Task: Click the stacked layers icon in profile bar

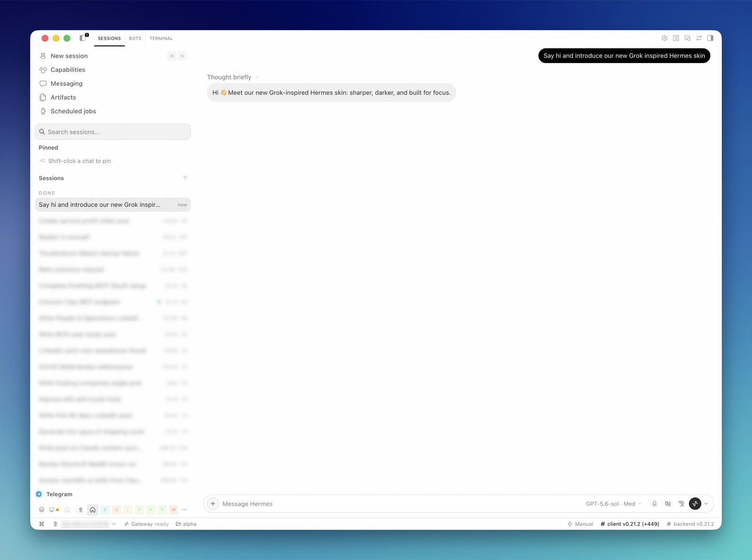Action: tap(41, 510)
